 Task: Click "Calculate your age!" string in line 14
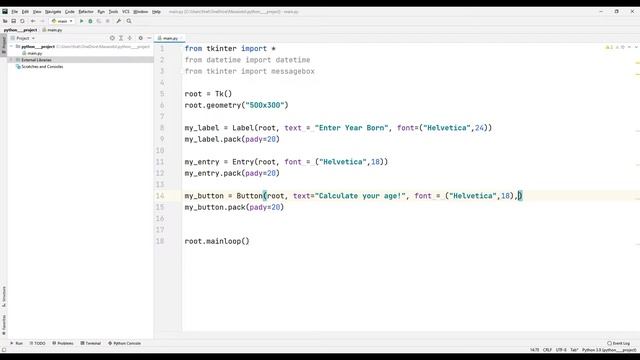[360, 196]
